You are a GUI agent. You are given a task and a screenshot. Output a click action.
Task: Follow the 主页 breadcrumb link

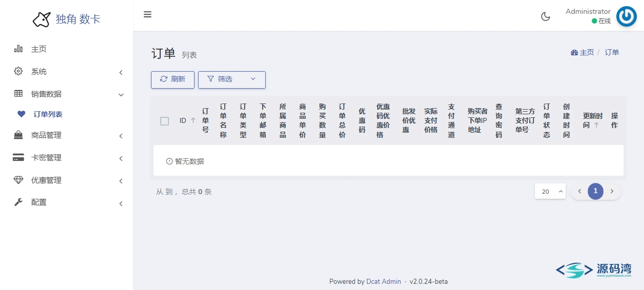click(587, 52)
